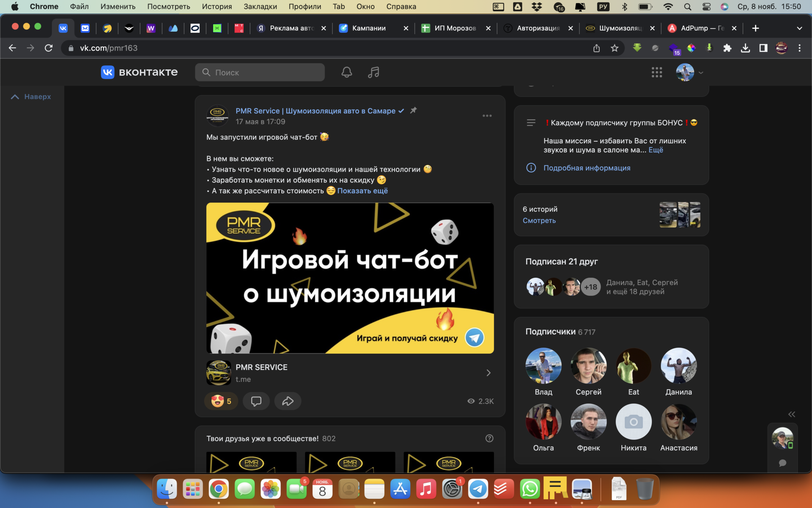Open macOS Control Center toggles

pos(706,7)
